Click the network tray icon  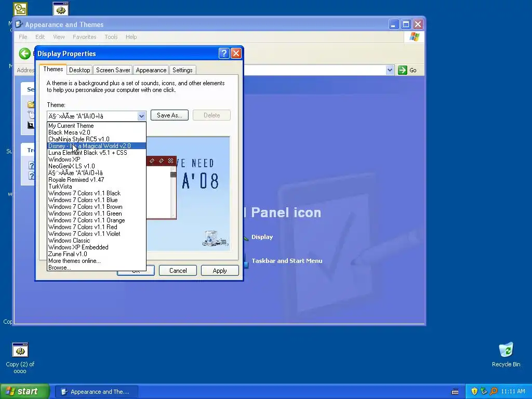tap(484, 391)
